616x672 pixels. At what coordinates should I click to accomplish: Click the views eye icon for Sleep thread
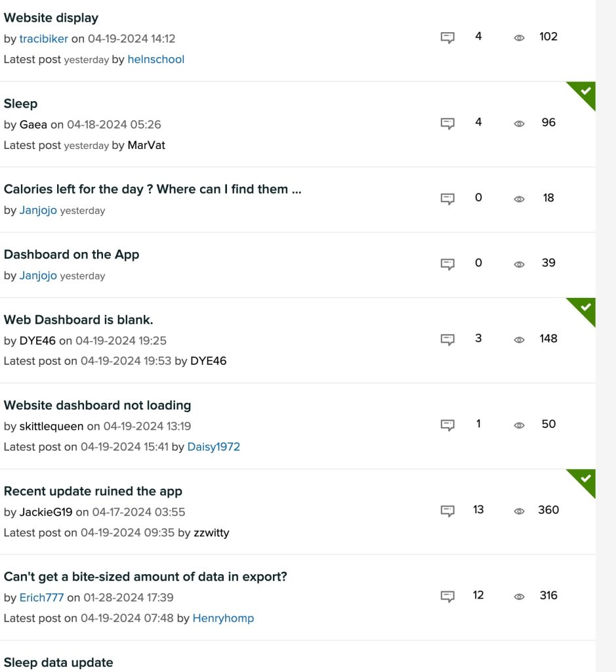tap(519, 123)
